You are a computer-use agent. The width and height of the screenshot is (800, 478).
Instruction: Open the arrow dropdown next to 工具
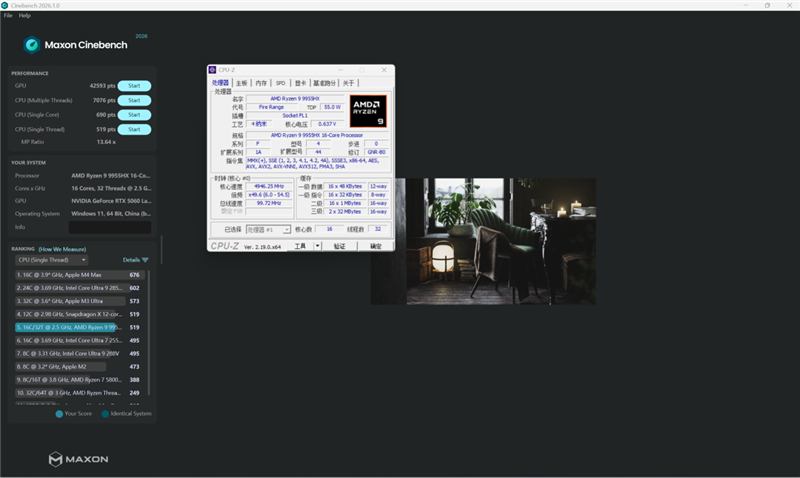coord(317,246)
